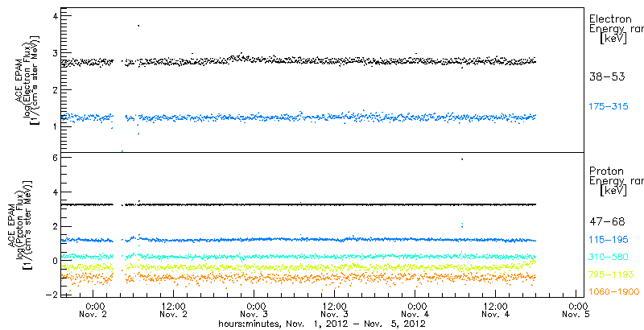Click the proton plot's 6 axis value

[55, 158]
